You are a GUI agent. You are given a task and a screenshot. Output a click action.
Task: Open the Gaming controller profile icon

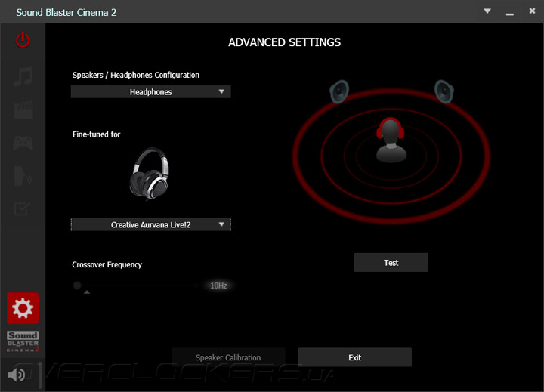coord(23,143)
